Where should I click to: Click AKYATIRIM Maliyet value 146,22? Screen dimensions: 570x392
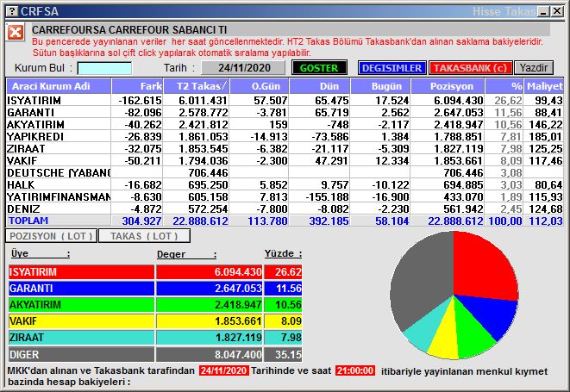(546, 124)
